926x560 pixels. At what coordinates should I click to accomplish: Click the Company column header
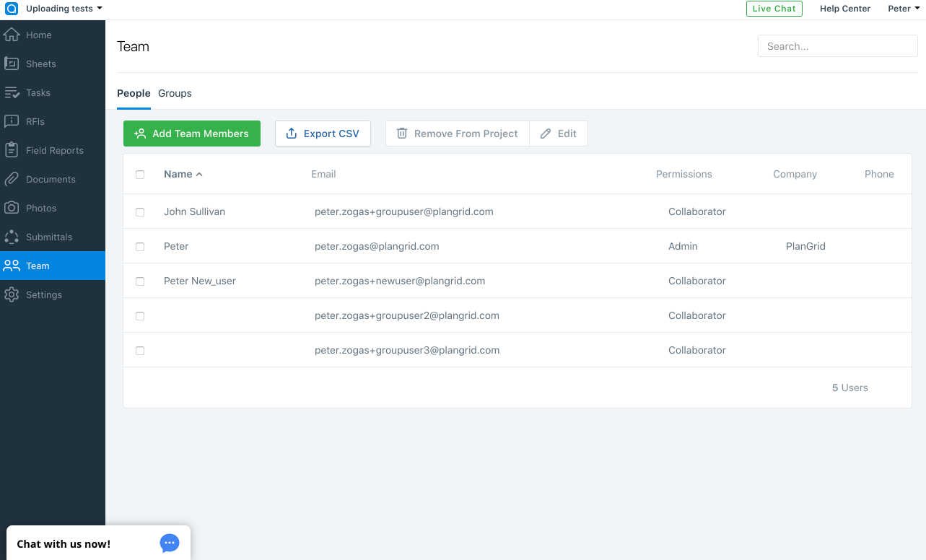pyautogui.click(x=795, y=174)
